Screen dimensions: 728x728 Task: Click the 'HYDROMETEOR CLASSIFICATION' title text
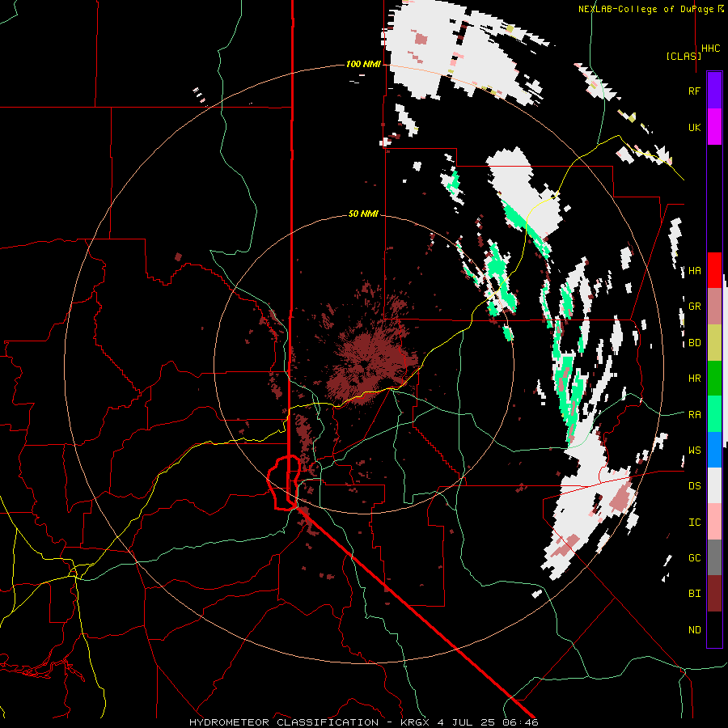[x=284, y=722]
